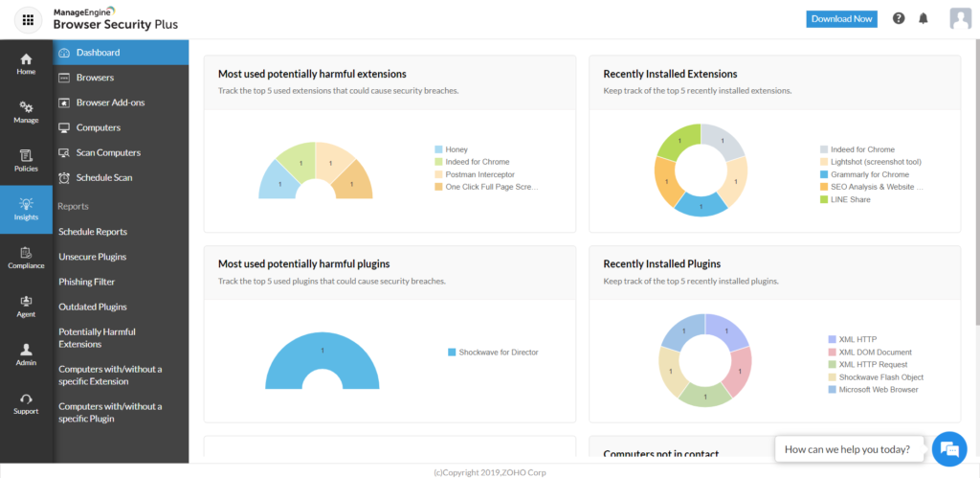Open the Agent section icon
This screenshot has height=478, width=980.
26,306
